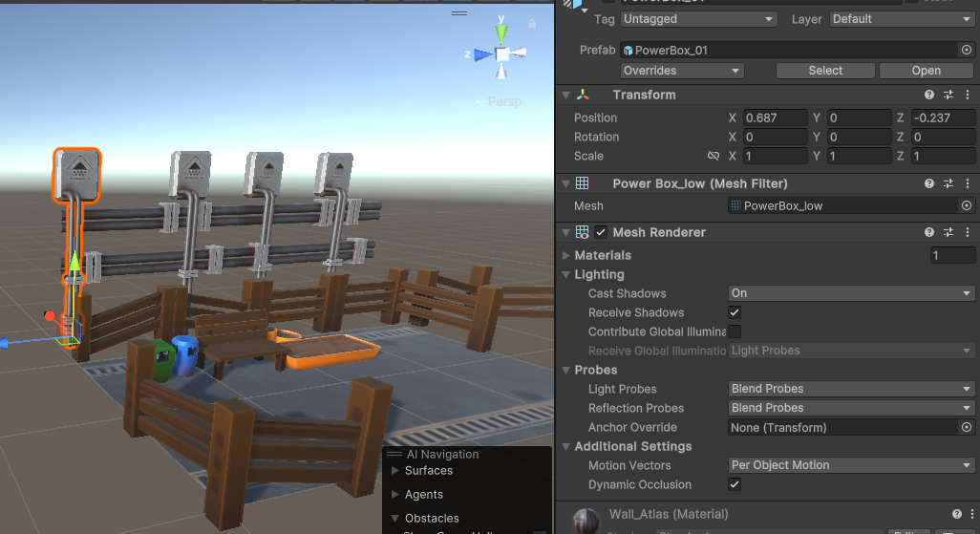
Task: Edit the Materials count field
Action: point(952,255)
